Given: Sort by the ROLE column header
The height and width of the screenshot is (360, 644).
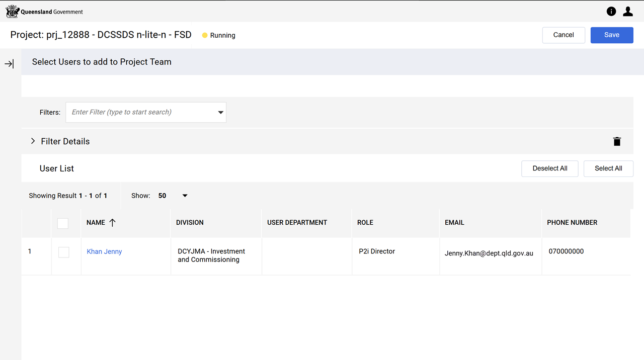Looking at the screenshot, I should click(x=365, y=223).
